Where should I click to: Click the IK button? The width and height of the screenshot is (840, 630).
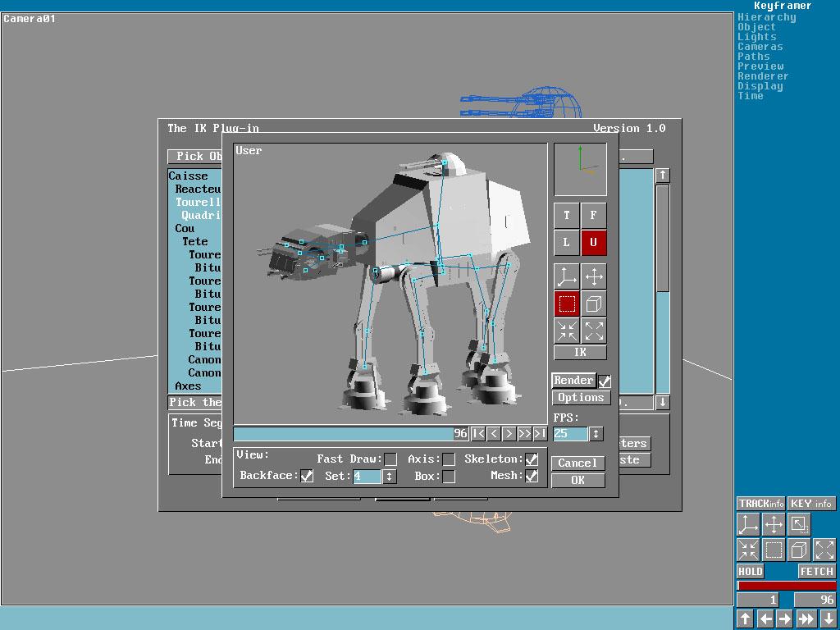[x=580, y=352]
